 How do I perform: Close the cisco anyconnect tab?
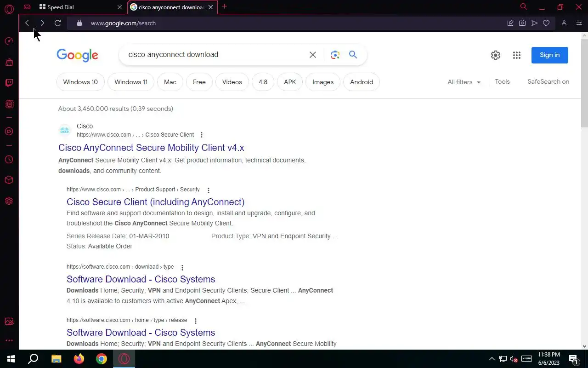coord(210,7)
